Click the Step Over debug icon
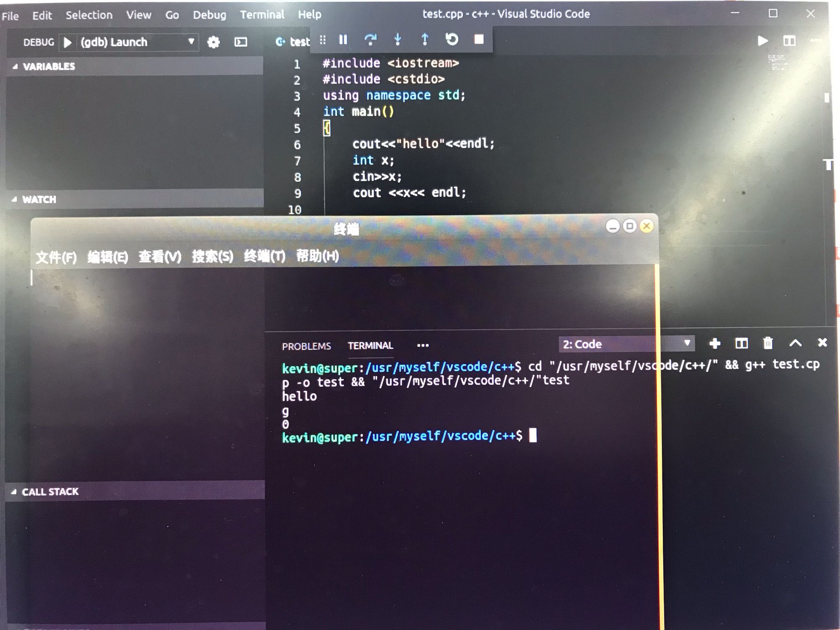The image size is (840, 630). pyautogui.click(x=370, y=40)
